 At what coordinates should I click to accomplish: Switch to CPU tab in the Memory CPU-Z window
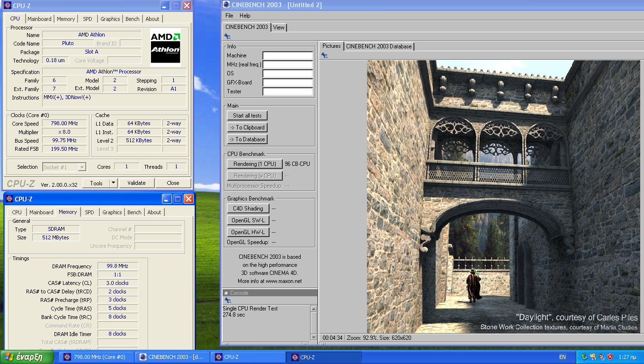(x=17, y=212)
